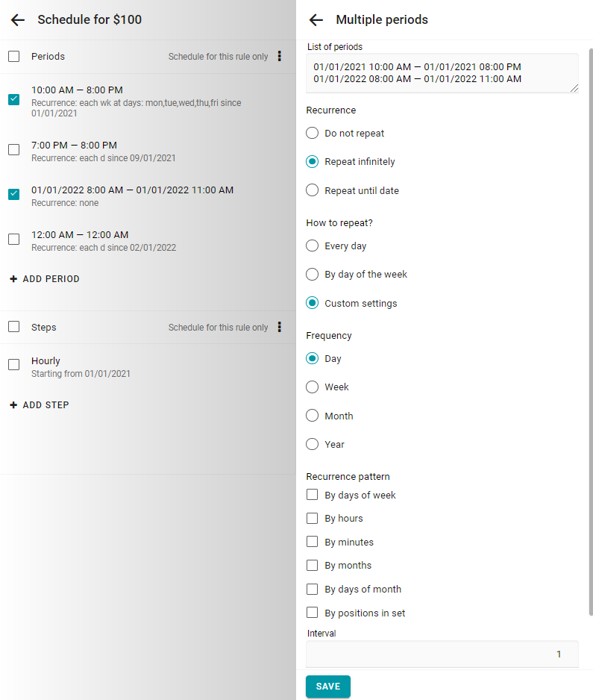Click the 'Recurrence pattern' heading

pyautogui.click(x=348, y=476)
